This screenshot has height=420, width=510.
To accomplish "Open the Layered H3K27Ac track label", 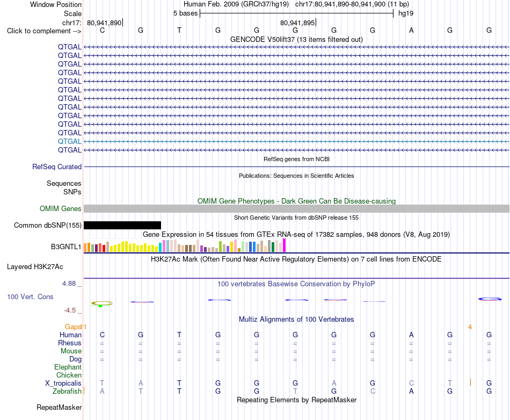I will [35, 267].
